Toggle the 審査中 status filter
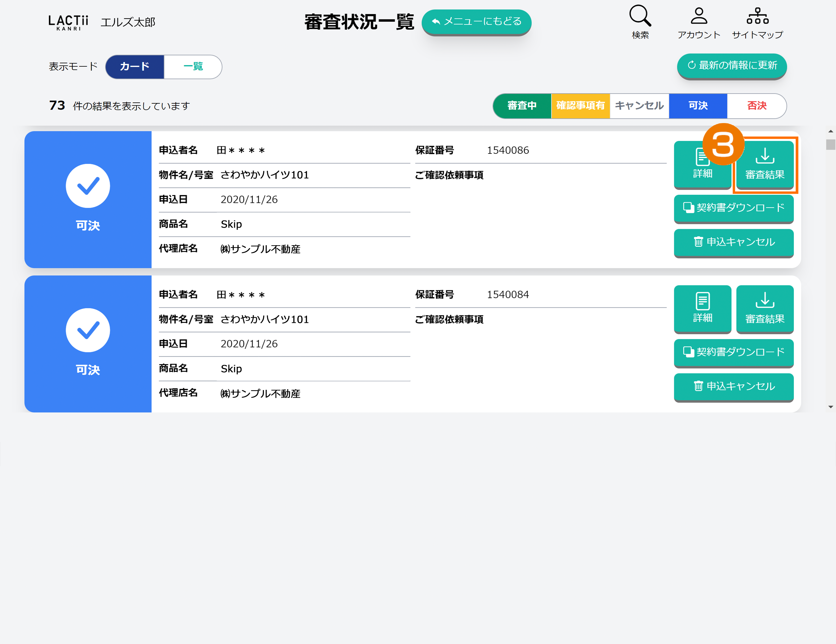This screenshot has width=836, height=644. point(522,106)
